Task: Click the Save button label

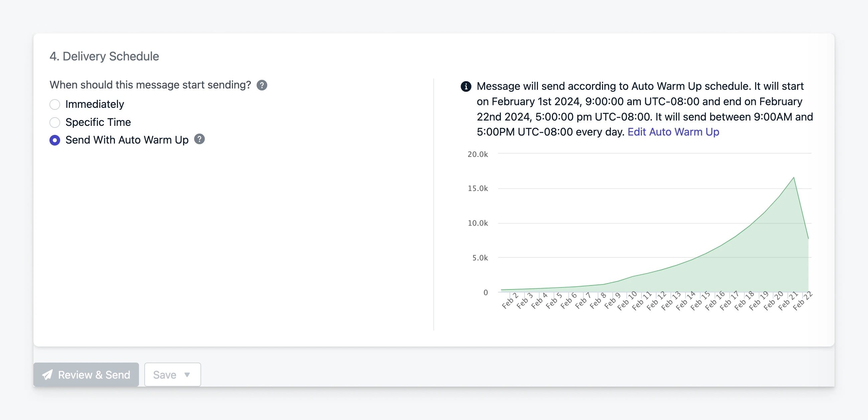Action: point(164,375)
